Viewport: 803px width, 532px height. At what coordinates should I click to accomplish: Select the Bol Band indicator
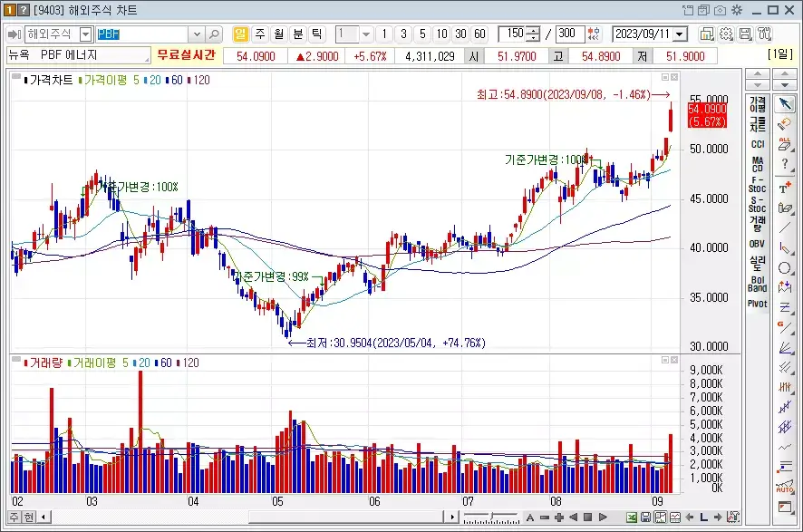tap(758, 284)
